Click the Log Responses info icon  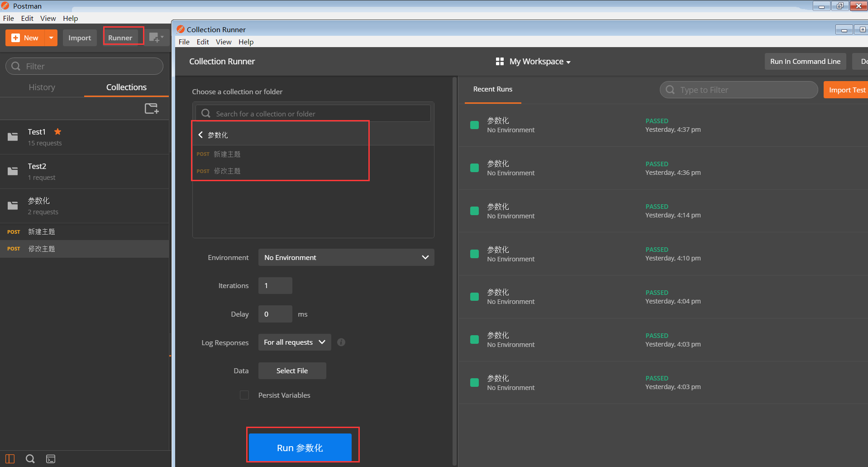(341, 342)
